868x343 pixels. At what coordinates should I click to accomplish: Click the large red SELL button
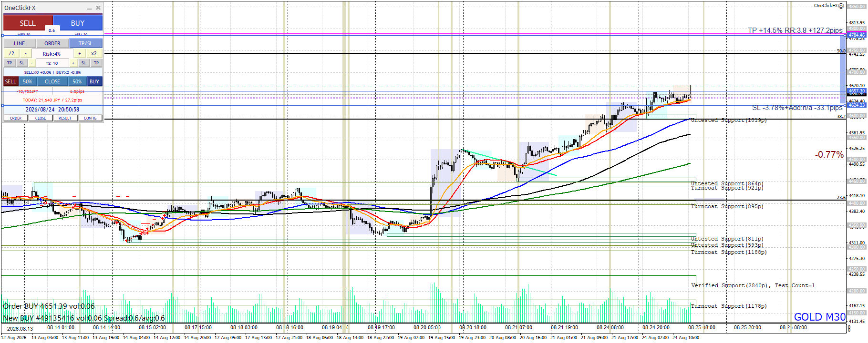28,23
